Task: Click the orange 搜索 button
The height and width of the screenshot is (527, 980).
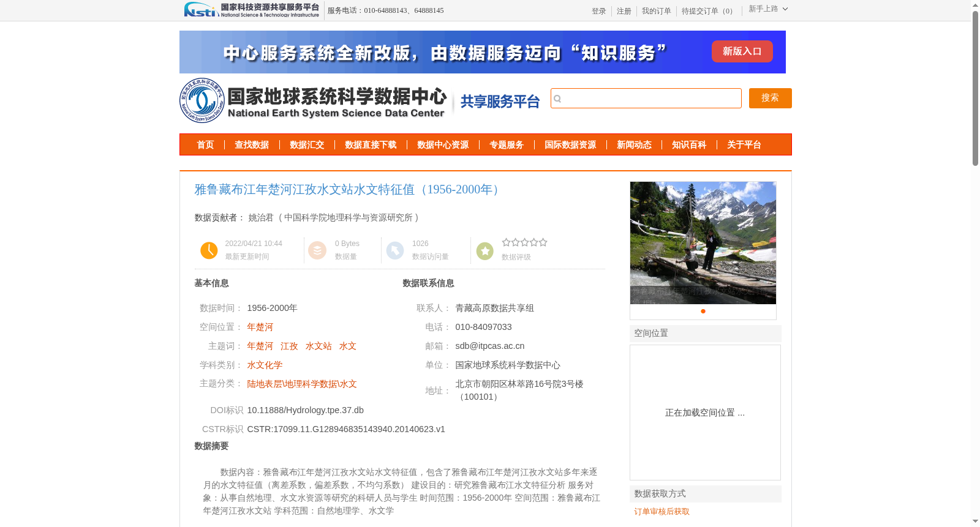Action: (770, 98)
